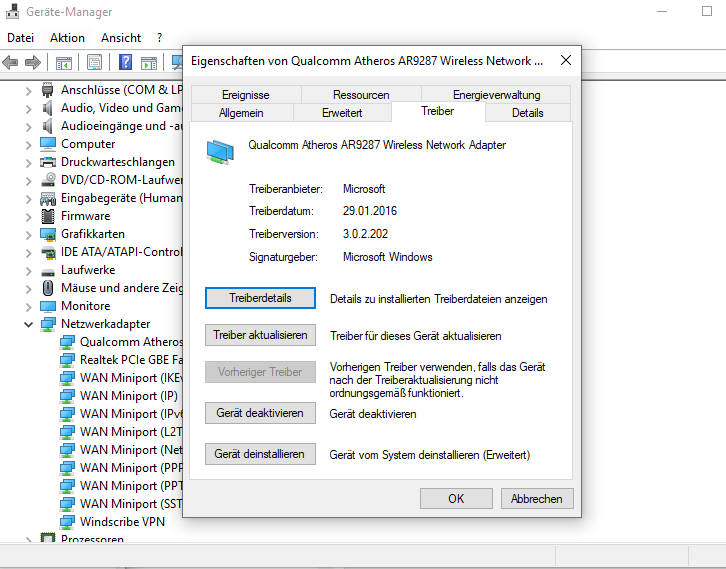Click the network adapter icon in Properties dialog
The height and width of the screenshot is (569, 726).
(220, 152)
